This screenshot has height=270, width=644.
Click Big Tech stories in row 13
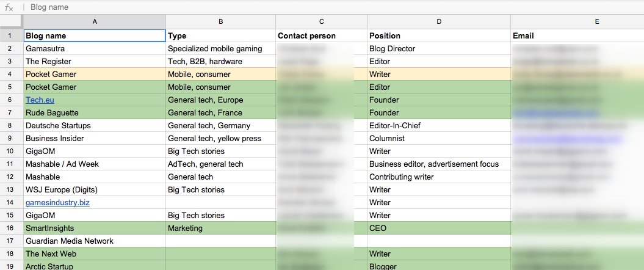220,189
